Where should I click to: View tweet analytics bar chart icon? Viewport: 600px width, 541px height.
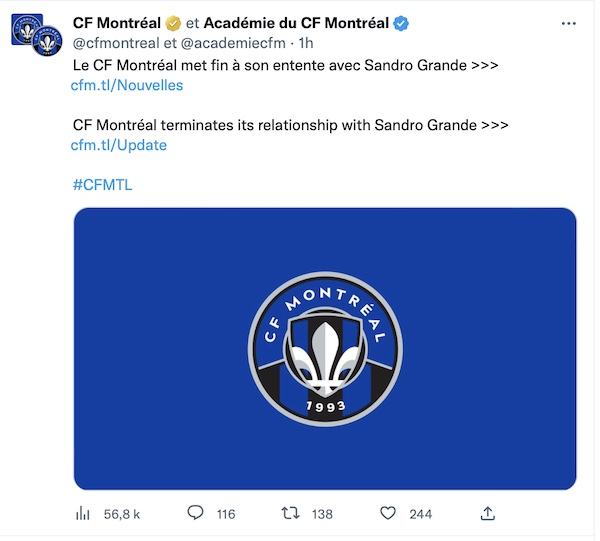pos(83,513)
